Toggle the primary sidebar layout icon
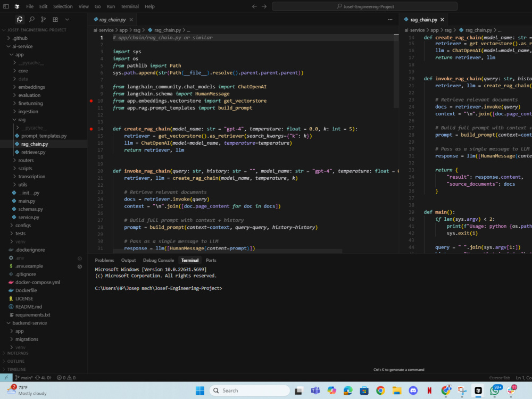The width and height of the screenshot is (532, 399). [6, 6]
